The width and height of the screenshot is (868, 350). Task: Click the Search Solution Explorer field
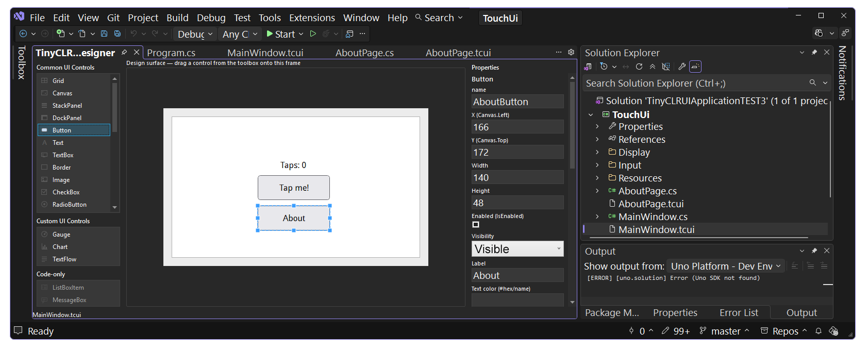(695, 83)
